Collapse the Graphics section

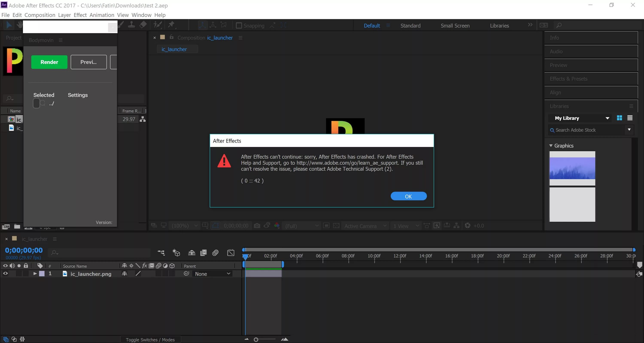[551, 146]
